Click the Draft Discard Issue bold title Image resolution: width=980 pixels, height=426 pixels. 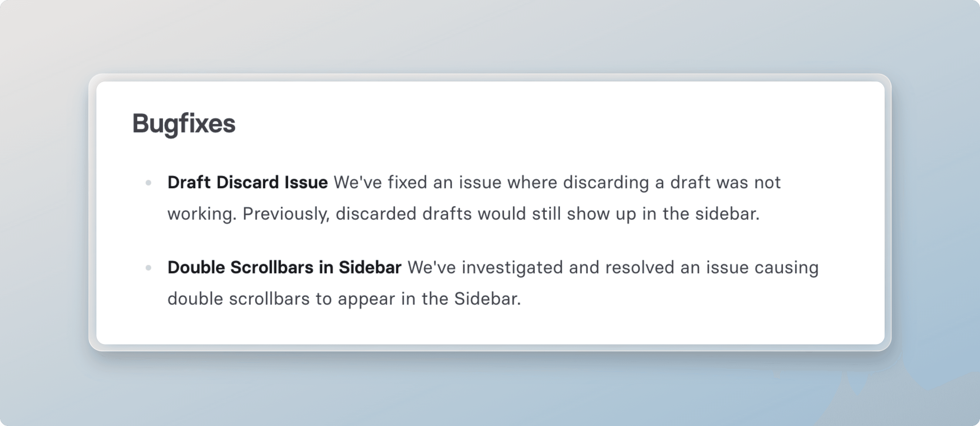248,182
